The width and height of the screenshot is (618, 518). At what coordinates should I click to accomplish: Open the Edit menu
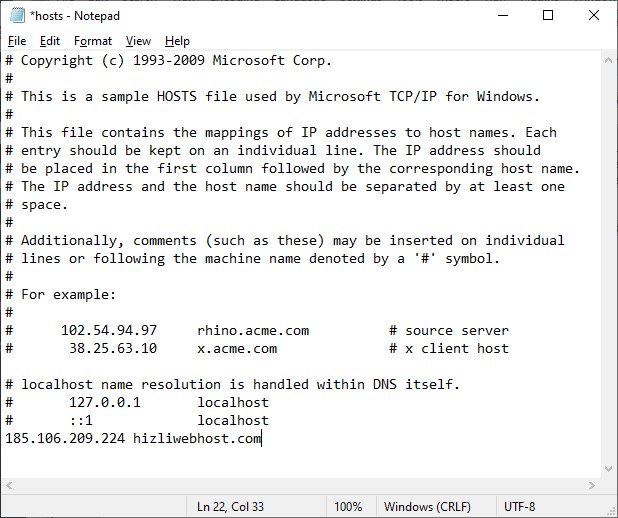50,41
